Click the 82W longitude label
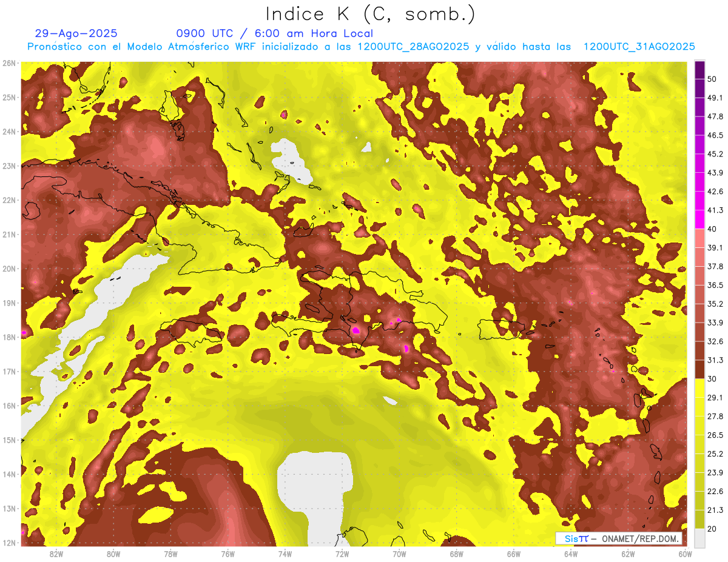This screenshot has height=562, width=728. (56, 554)
